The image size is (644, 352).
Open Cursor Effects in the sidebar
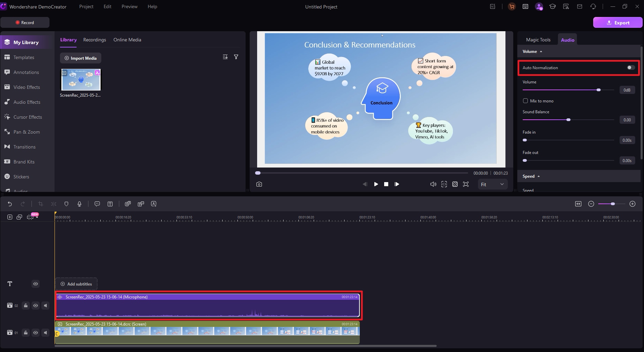[x=28, y=117]
